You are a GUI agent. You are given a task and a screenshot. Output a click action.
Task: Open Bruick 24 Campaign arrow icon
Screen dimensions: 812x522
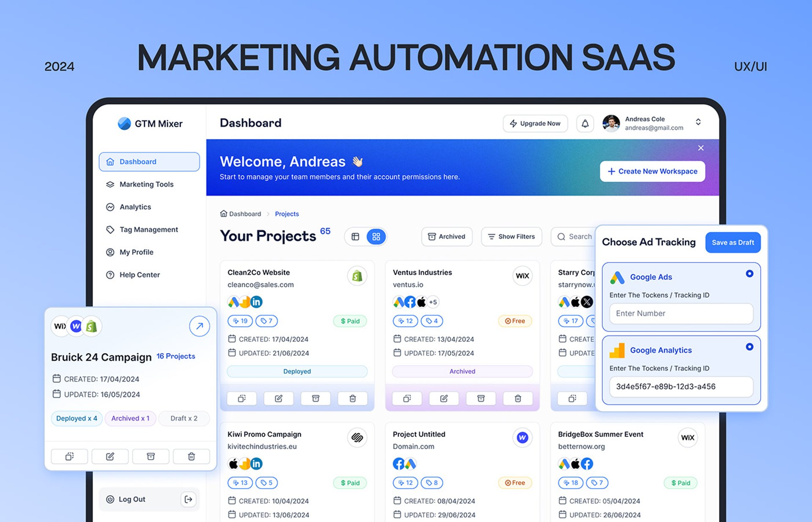(x=199, y=326)
